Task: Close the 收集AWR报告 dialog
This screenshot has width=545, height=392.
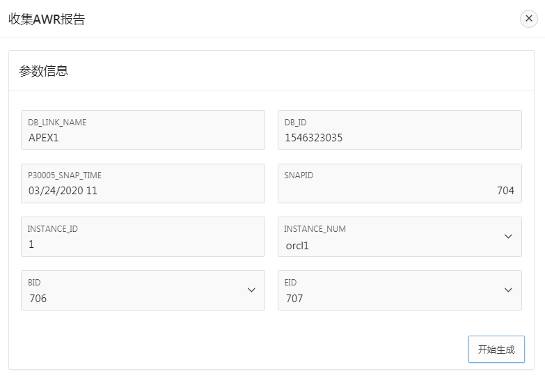Action: 528,19
